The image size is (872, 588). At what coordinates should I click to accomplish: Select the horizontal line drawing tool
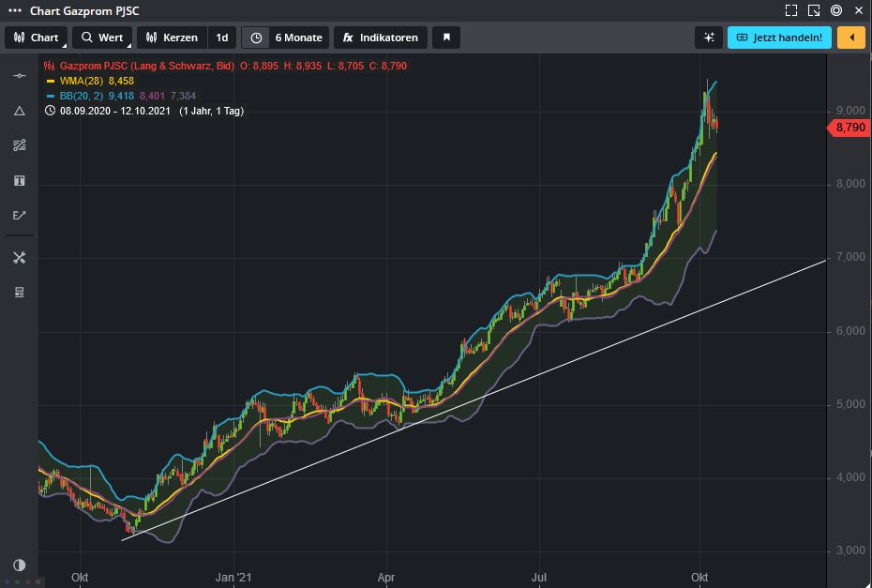coord(19,75)
